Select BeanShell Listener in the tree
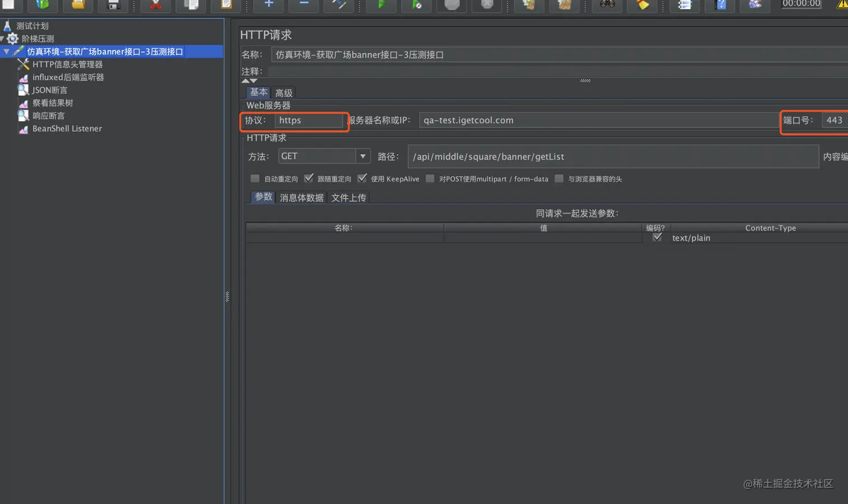Image resolution: width=848 pixels, height=504 pixels. (x=67, y=128)
